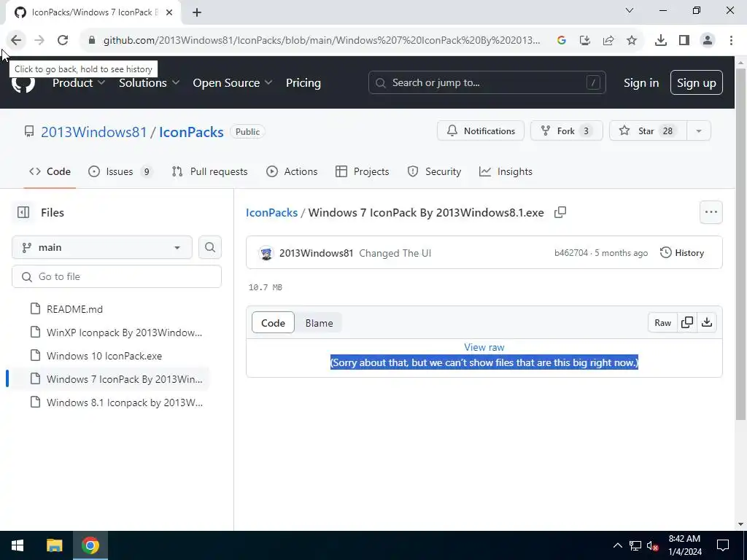747x560 pixels.
Task: Reload the page with refresh icon
Action: [63, 41]
